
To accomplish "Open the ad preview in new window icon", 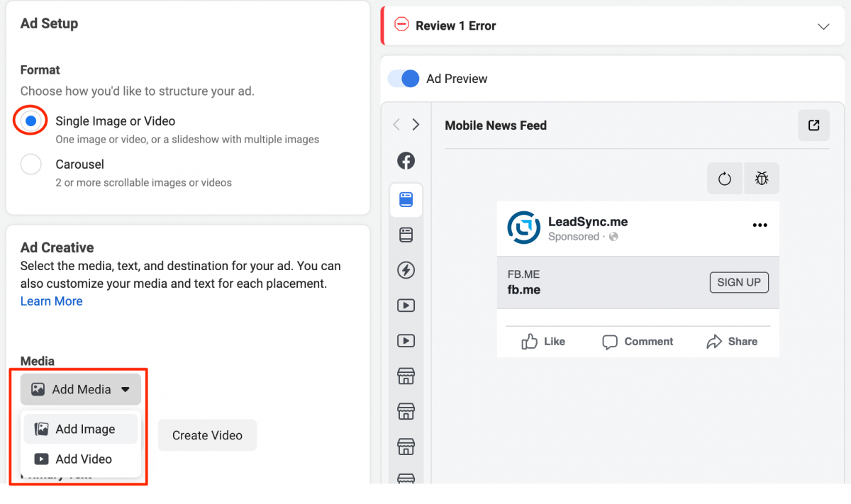I will pos(813,125).
